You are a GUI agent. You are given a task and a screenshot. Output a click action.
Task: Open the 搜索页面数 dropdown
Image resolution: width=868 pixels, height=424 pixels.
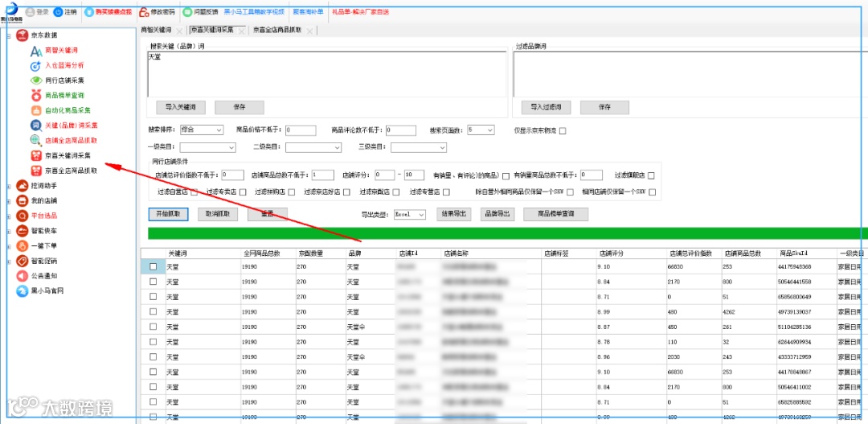point(481,130)
